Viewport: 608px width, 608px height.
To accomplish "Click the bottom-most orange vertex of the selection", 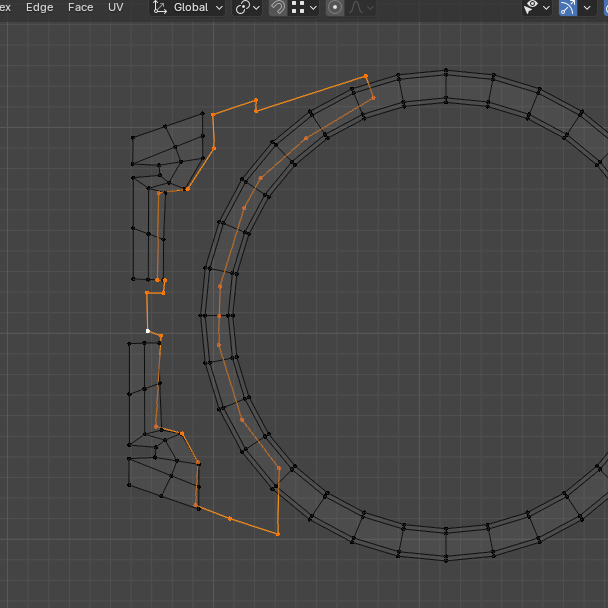I will tap(277, 534).
